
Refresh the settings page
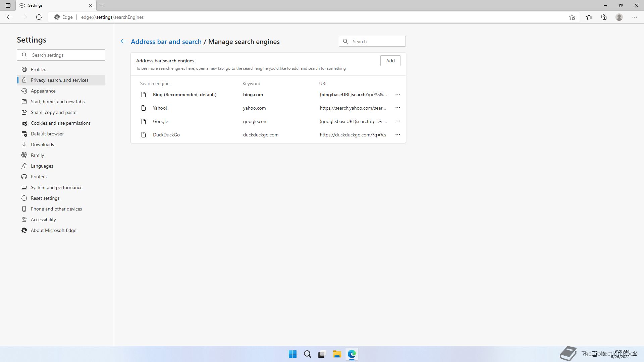point(39,17)
